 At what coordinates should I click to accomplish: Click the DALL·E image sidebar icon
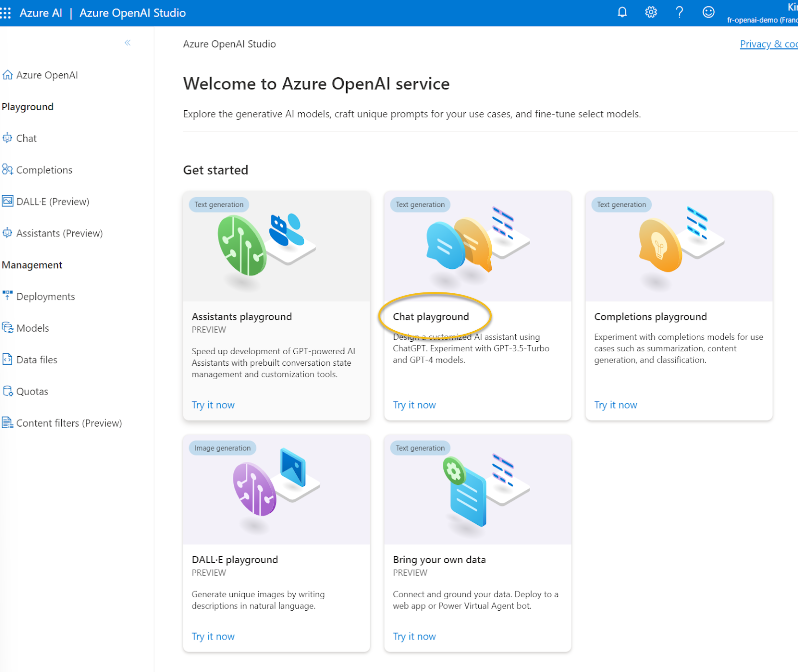[7, 201]
